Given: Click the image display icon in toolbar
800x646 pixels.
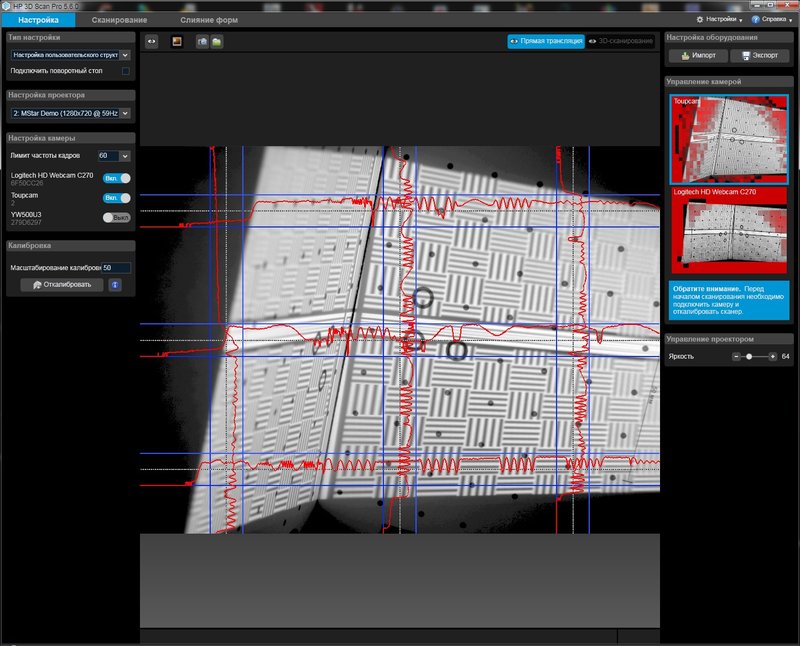Looking at the screenshot, I should (x=177, y=42).
